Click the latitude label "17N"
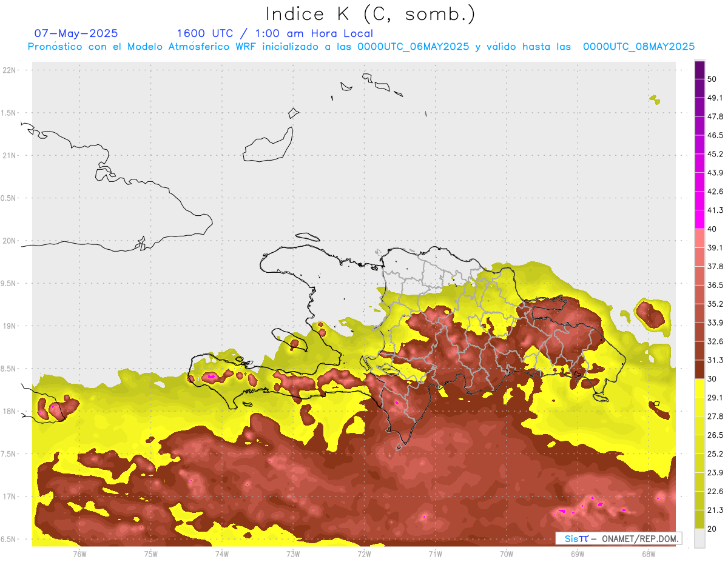 click(9, 497)
